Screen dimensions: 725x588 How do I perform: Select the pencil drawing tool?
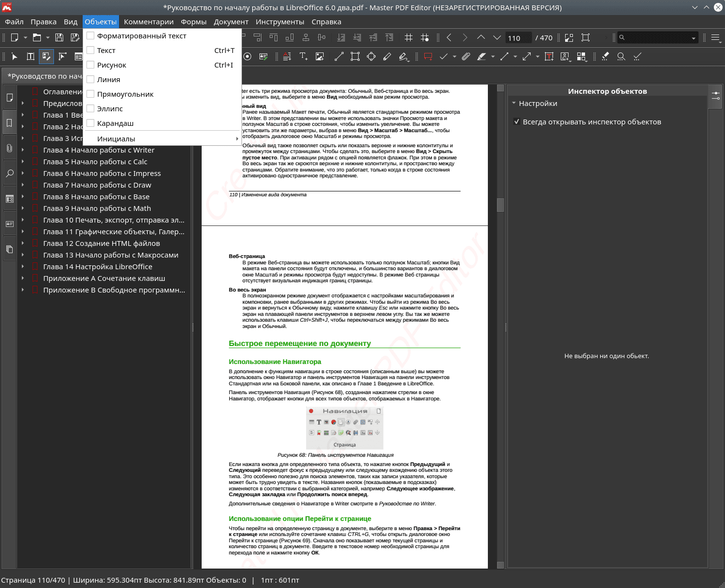click(x=387, y=56)
